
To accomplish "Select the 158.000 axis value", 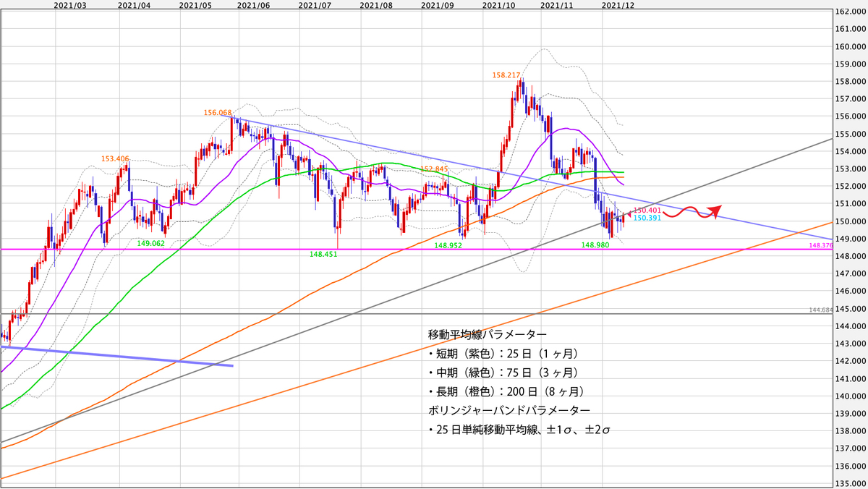I will [851, 82].
